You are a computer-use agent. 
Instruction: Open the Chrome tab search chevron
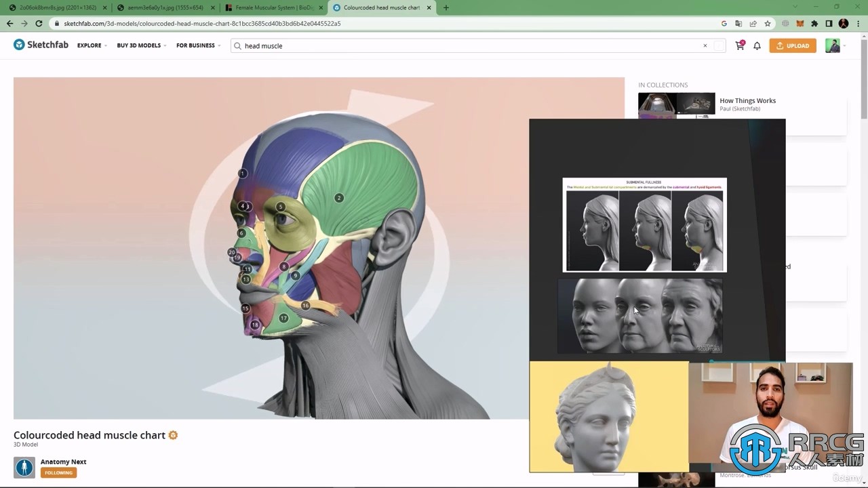796,7
